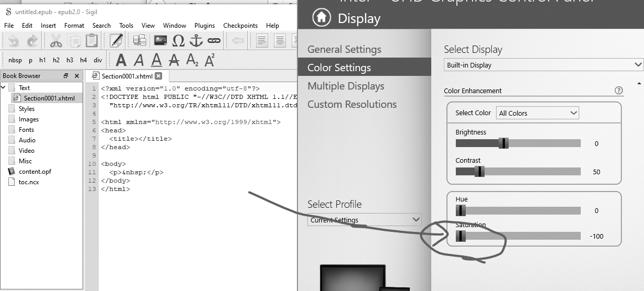Open Custom Resolutions settings
Viewport: 644px width, 291px height.
pyautogui.click(x=352, y=104)
